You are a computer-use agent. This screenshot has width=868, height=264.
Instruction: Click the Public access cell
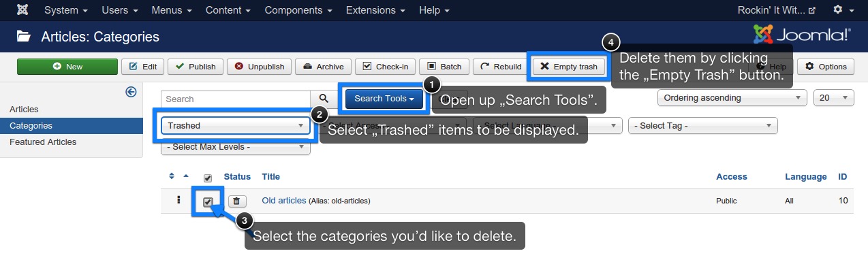point(726,201)
